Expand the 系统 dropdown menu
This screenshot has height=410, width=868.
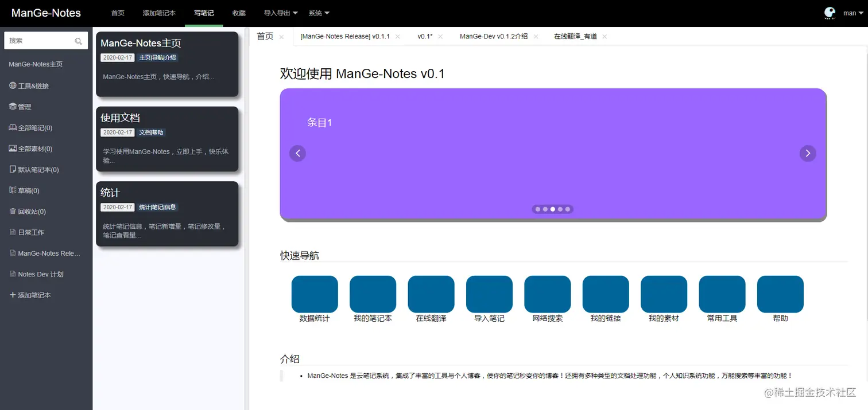point(319,13)
